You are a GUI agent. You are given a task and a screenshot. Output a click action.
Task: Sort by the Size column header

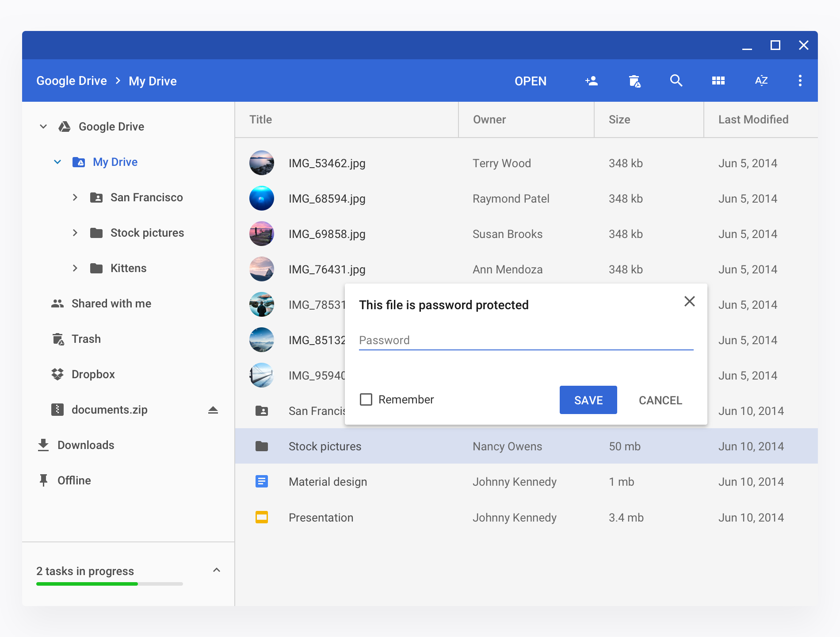click(x=619, y=119)
